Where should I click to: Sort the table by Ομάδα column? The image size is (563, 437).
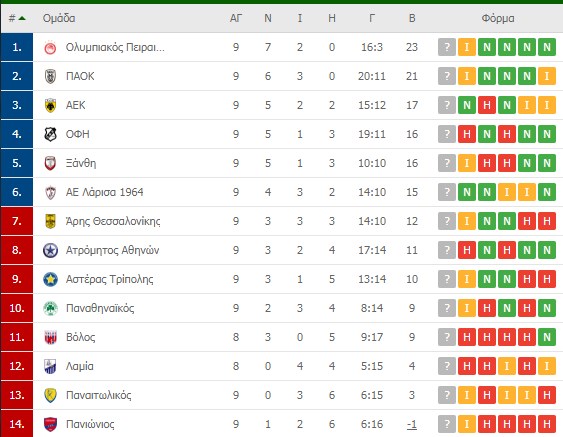[59, 18]
